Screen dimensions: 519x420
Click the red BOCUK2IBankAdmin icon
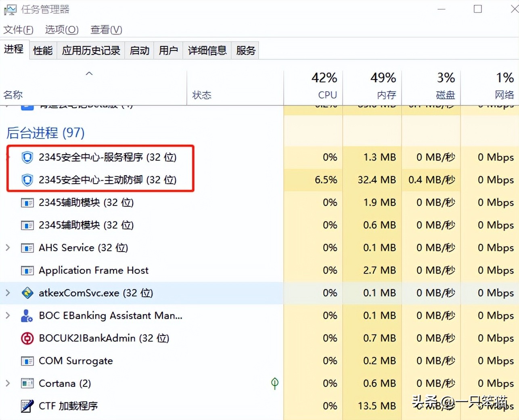pos(27,338)
